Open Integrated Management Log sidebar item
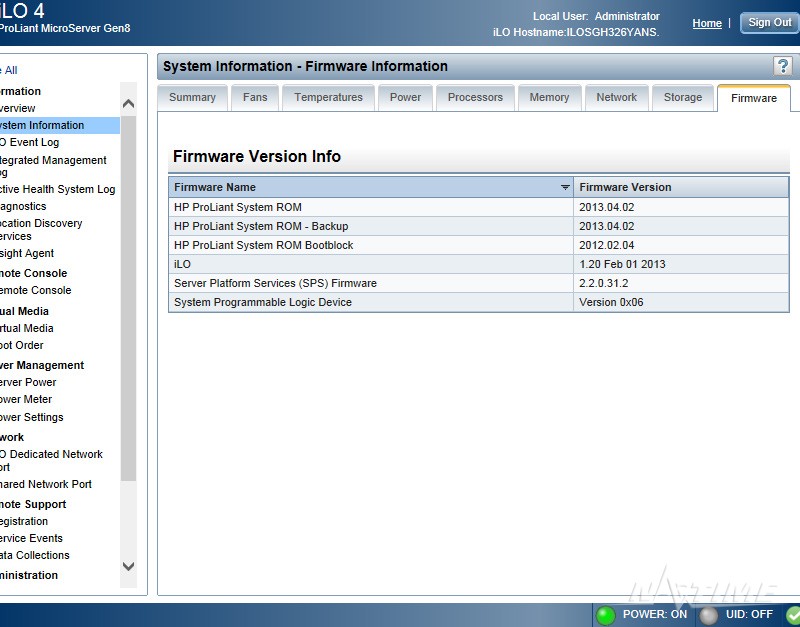The height and width of the screenshot is (627, 800). [53, 166]
